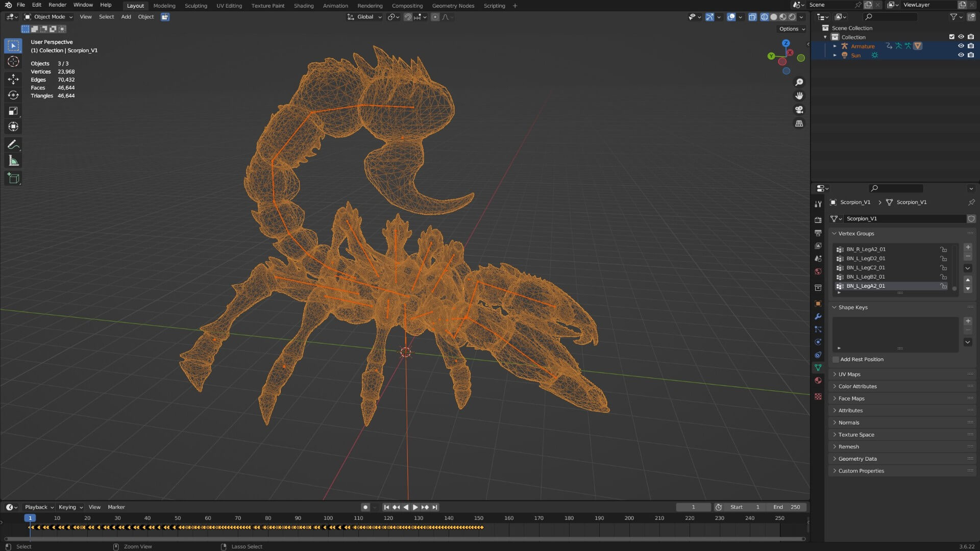Switch to wireframe viewport shading
This screenshot has width=980, height=551.
(764, 17)
